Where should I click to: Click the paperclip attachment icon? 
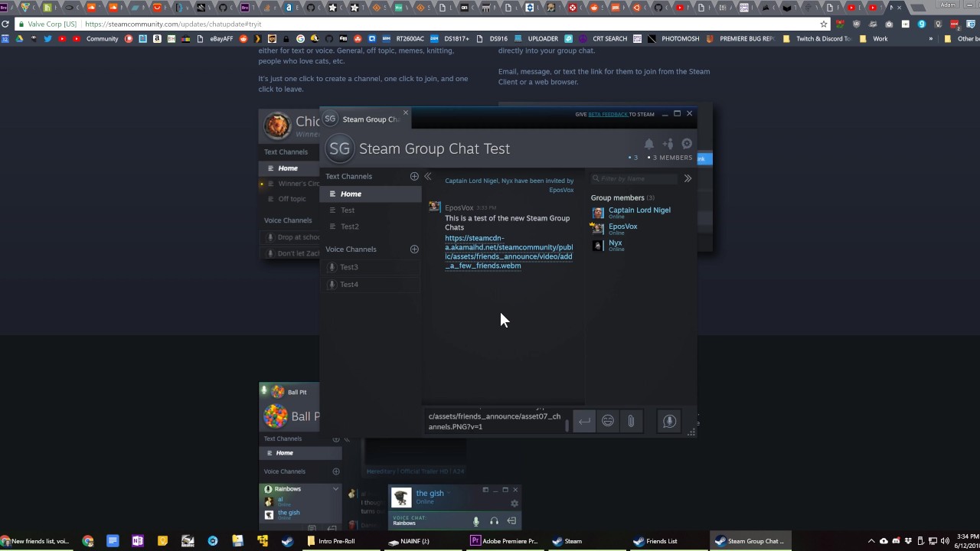click(631, 421)
